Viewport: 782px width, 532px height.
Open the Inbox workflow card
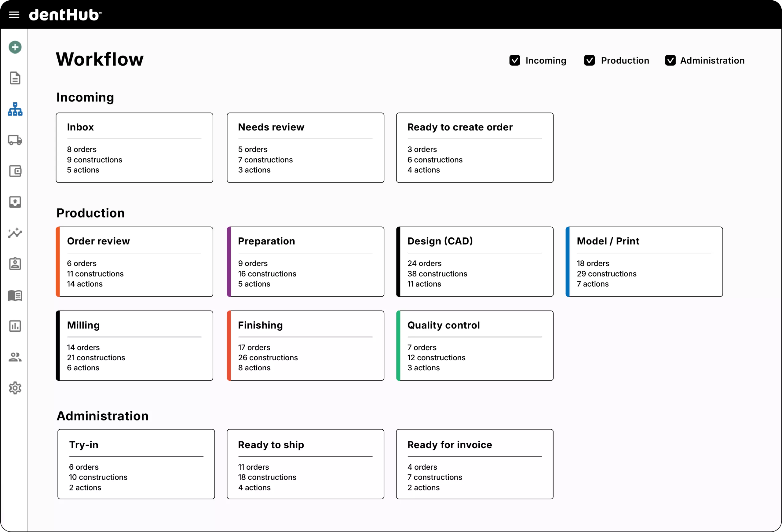click(x=134, y=148)
